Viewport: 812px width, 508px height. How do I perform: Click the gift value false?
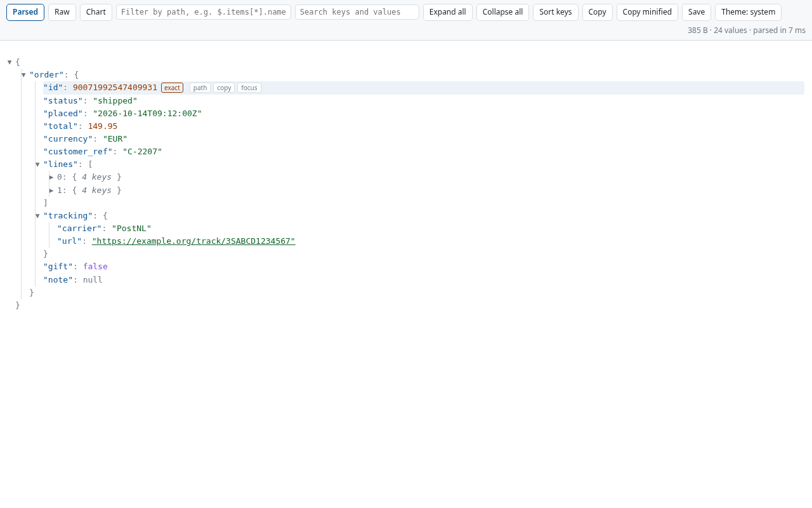click(95, 267)
